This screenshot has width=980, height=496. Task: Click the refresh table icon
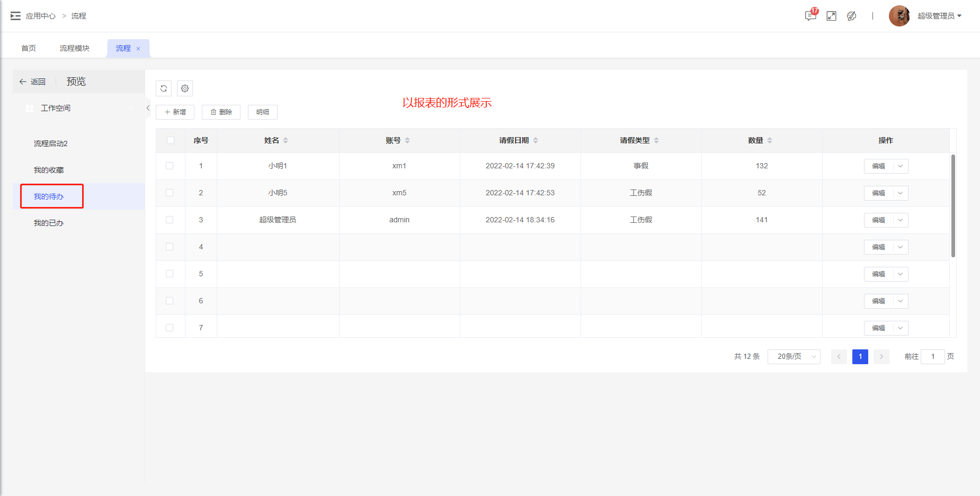point(164,88)
